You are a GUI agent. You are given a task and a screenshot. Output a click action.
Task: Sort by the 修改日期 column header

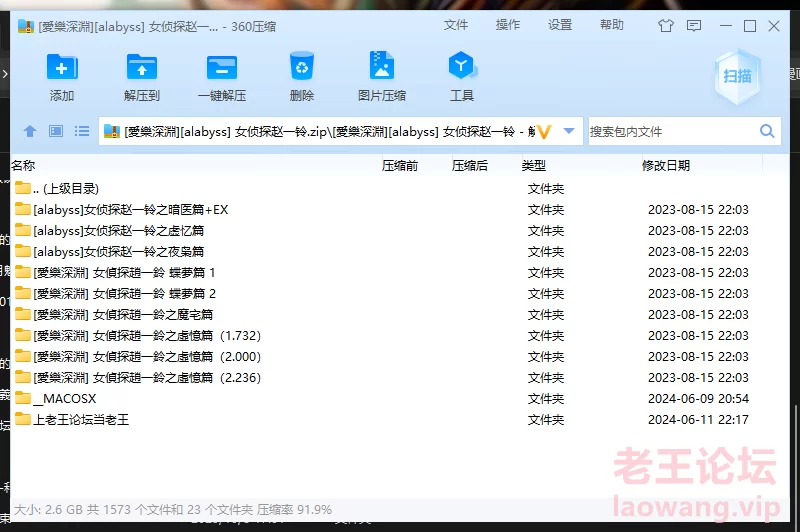tap(666, 165)
